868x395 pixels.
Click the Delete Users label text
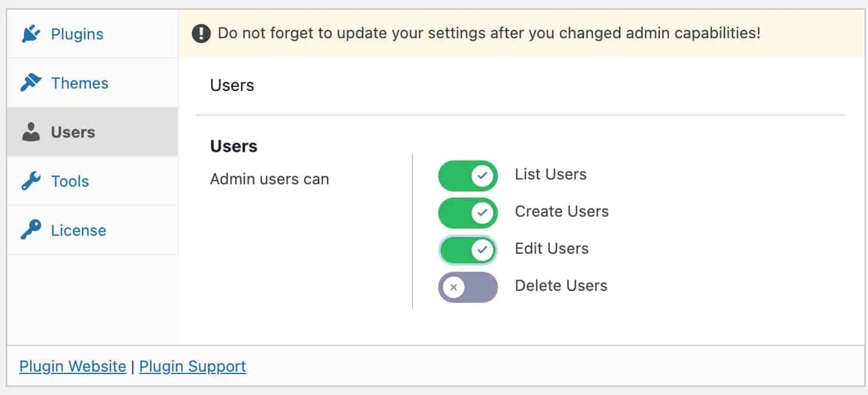(x=561, y=286)
